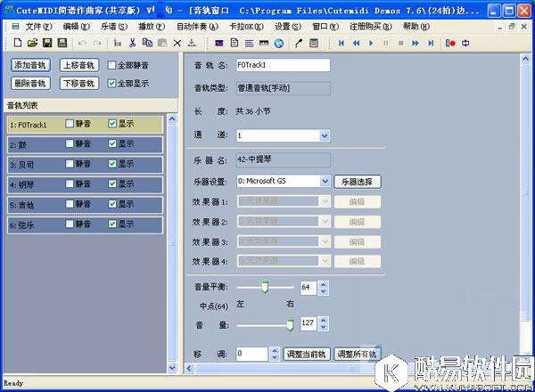Open the score document page icon
The image size is (535, 392).
235,43
